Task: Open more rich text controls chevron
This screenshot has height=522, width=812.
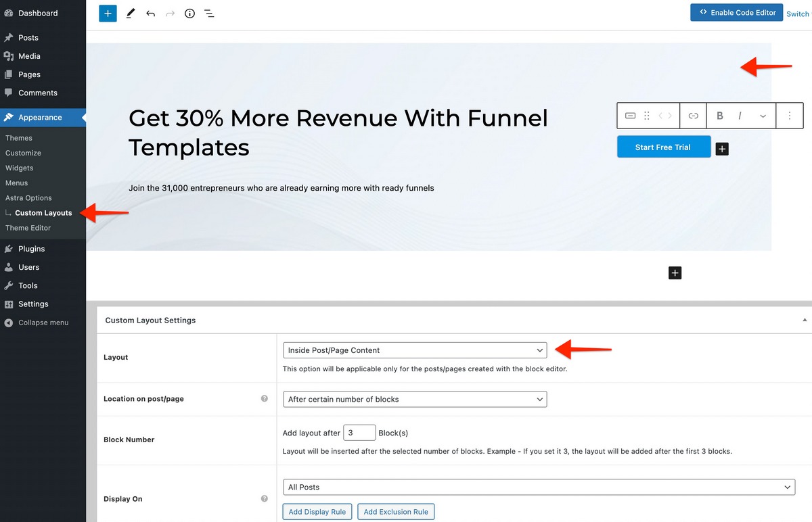Action: [763, 116]
